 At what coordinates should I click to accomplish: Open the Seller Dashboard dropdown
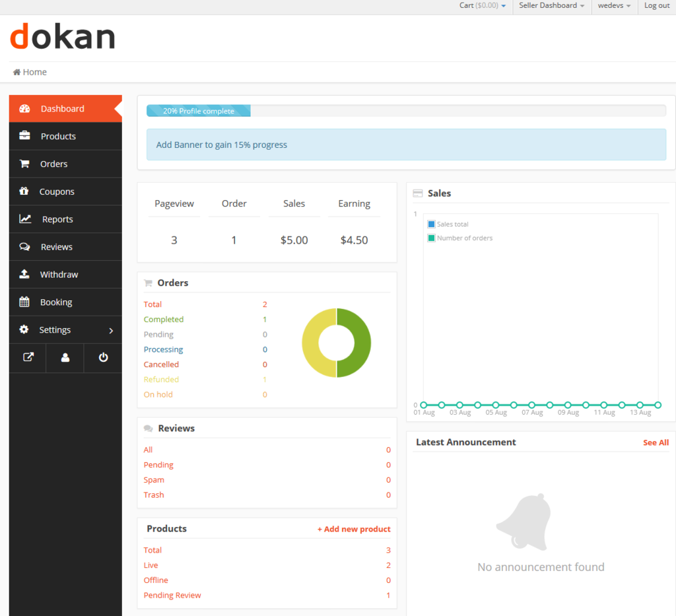coord(551,5)
